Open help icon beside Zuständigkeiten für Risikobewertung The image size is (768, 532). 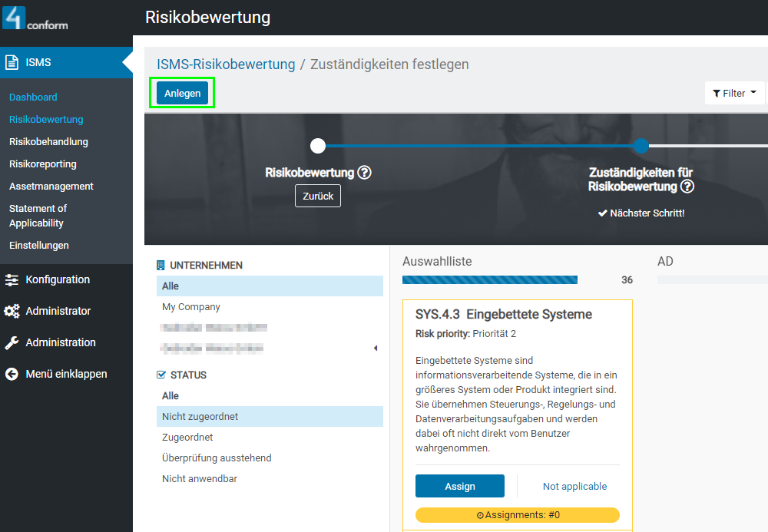click(x=687, y=187)
